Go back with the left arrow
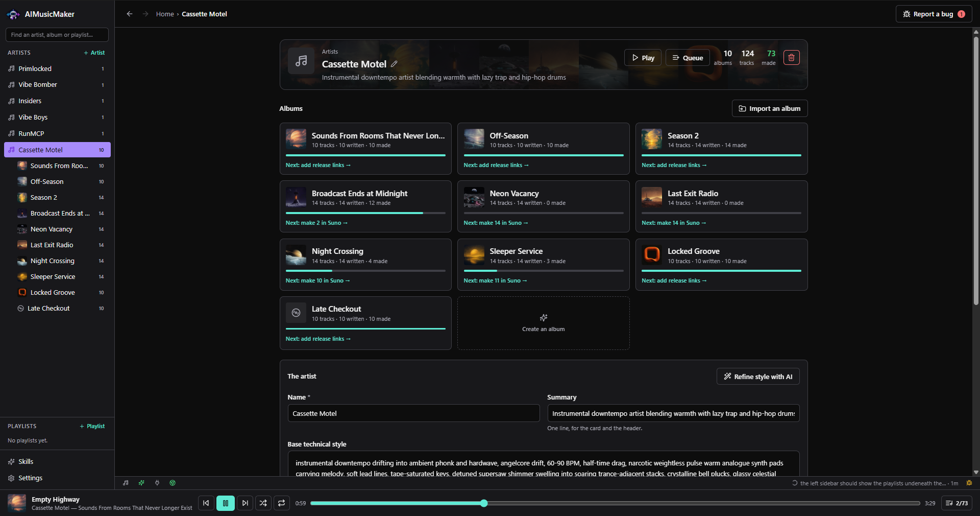The image size is (980, 516). coord(130,14)
